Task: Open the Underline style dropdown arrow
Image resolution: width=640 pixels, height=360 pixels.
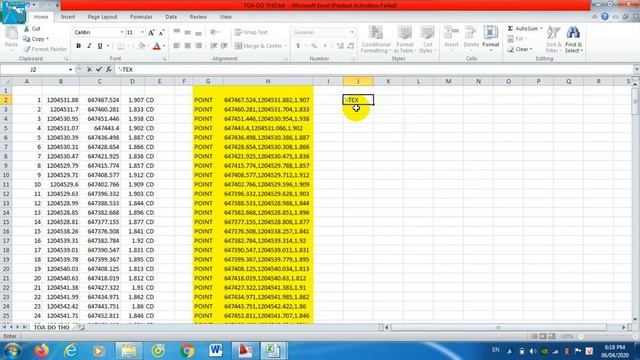Action: point(107,46)
